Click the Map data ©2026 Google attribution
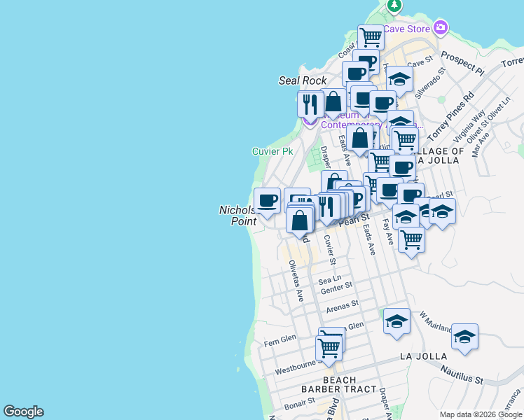The width and height of the screenshot is (524, 420). (x=481, y=414)
